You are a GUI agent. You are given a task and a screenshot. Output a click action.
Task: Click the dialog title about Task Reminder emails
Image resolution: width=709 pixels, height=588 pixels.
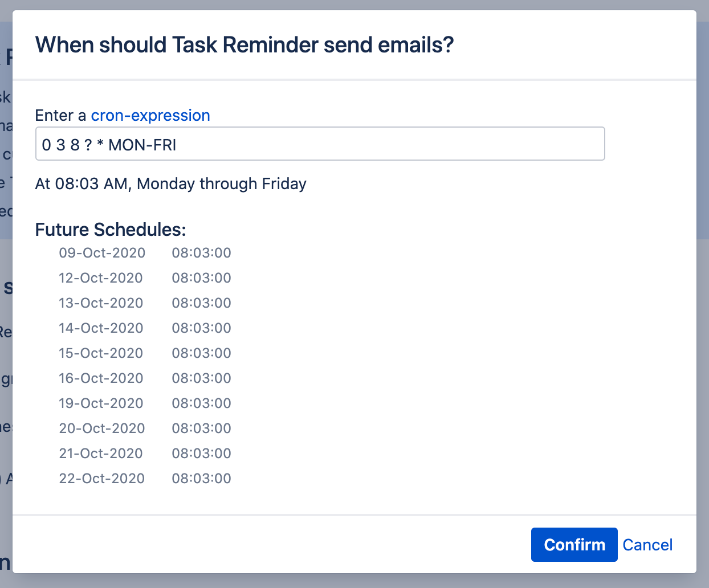point(245,45)
